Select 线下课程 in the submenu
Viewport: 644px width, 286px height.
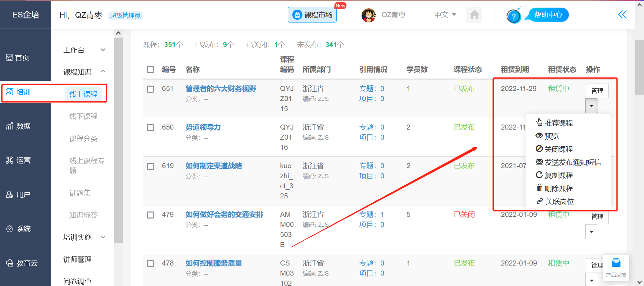click(83, 116)
